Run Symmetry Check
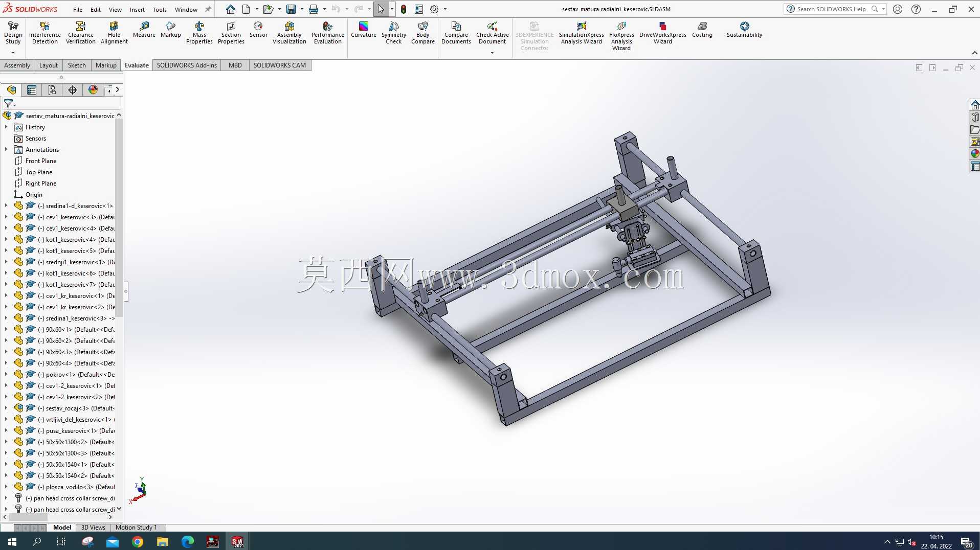 click(394, 33)
